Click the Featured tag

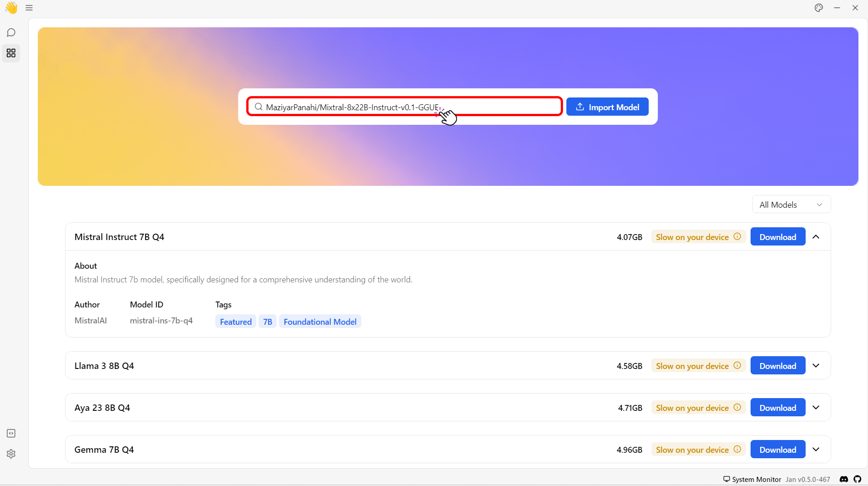pyautogui.click(x=236, y=322)
